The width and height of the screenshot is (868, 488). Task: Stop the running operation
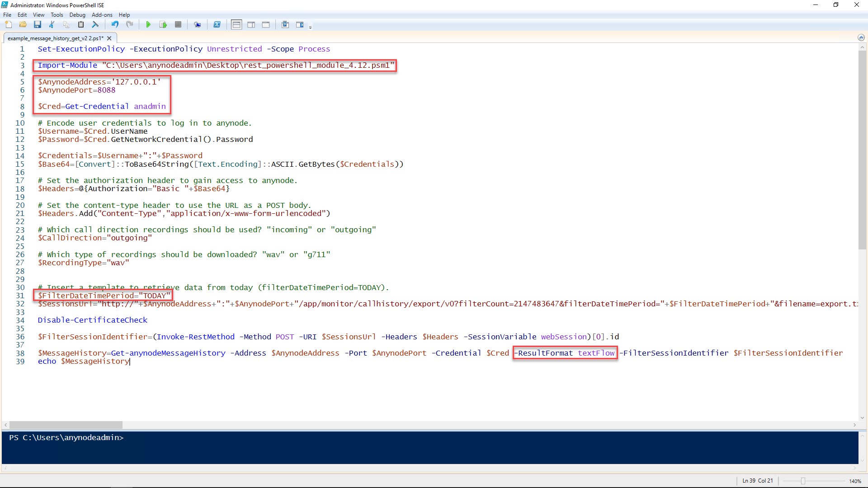pos(178,24)
